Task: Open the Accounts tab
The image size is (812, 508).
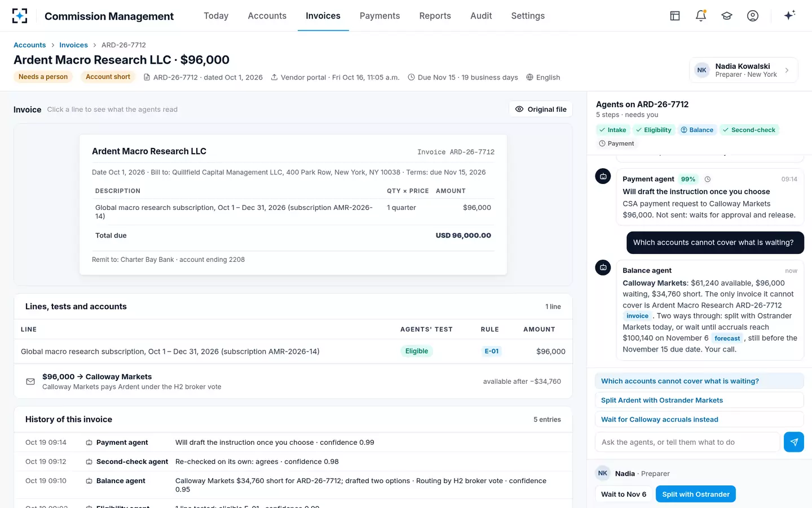Action: click(x=267, y=16)
